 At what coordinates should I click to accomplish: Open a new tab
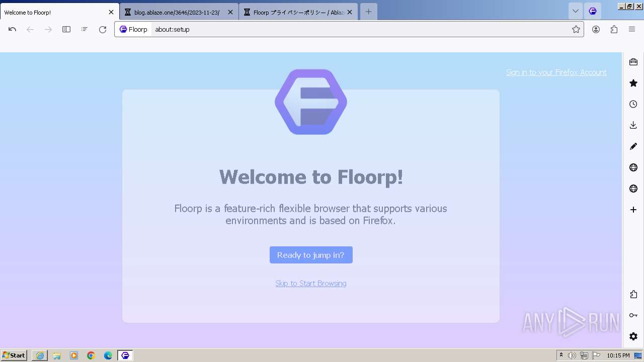pyautogui.click(x=368, y=12)
